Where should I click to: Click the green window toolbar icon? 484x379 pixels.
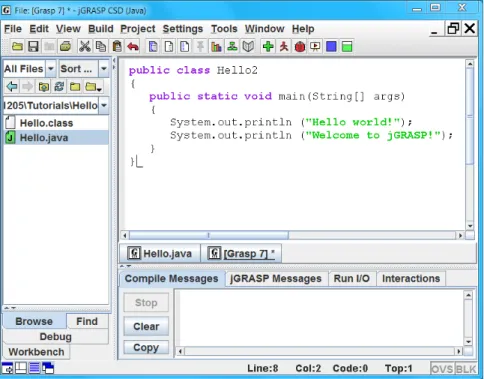pos(347,46)
